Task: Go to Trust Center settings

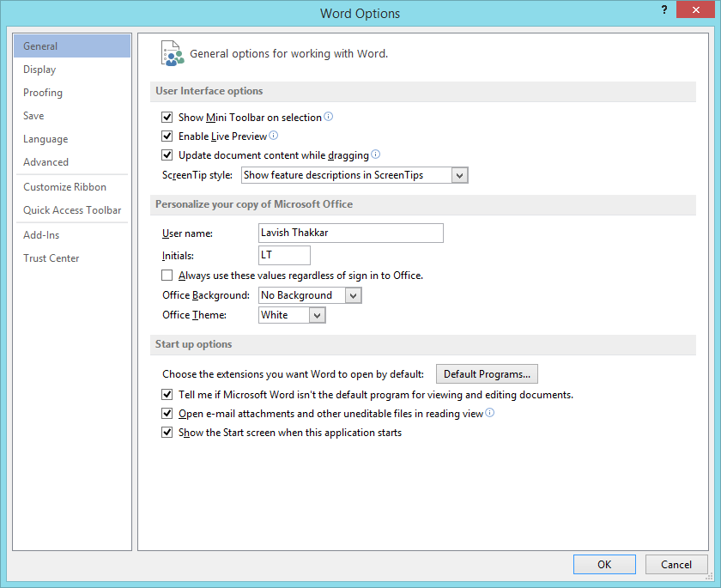Action: click(51, 258)
